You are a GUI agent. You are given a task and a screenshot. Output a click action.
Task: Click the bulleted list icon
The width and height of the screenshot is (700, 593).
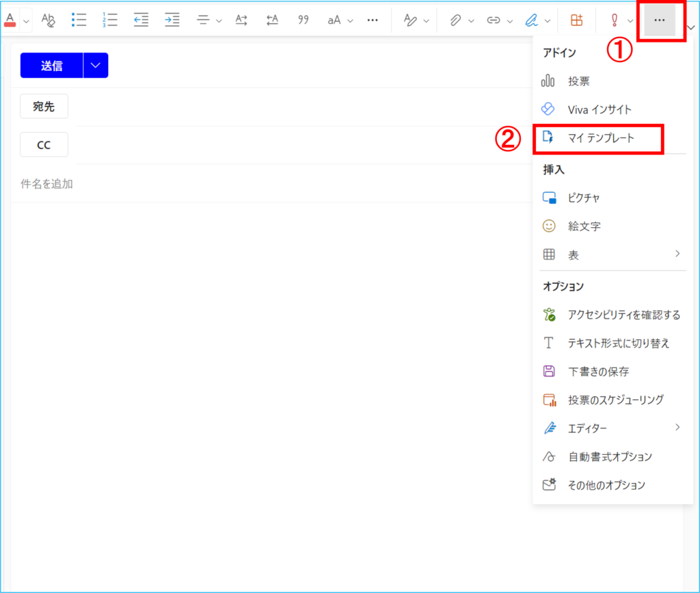tap(79, 20)
